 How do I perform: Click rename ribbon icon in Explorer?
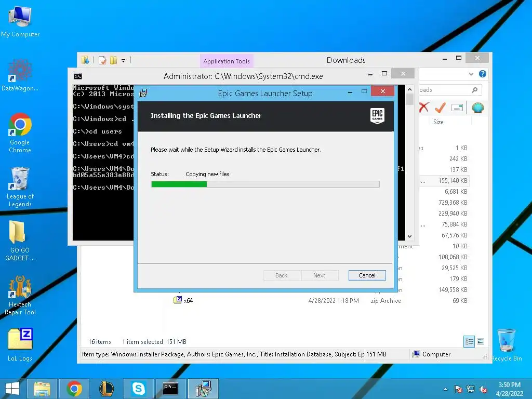point(457,108)
